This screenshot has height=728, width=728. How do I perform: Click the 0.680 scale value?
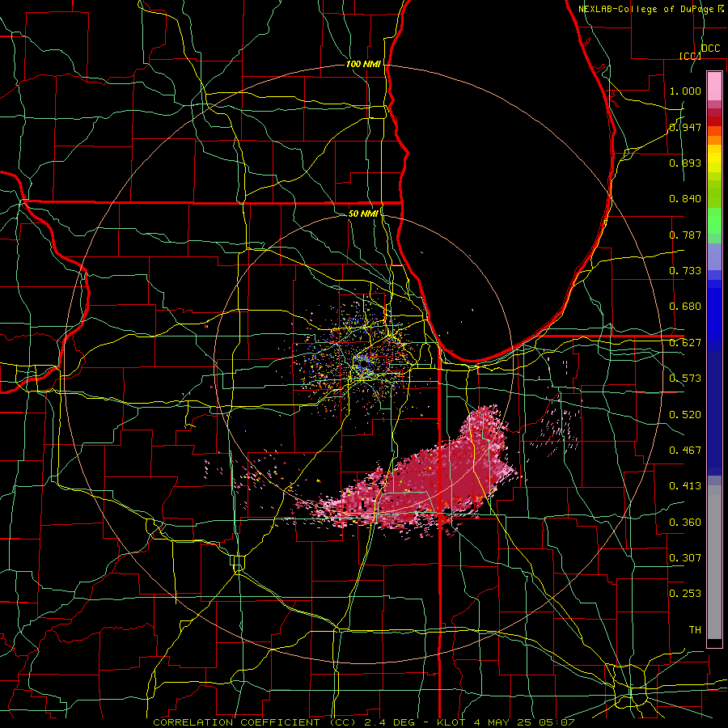click(685, 307)
